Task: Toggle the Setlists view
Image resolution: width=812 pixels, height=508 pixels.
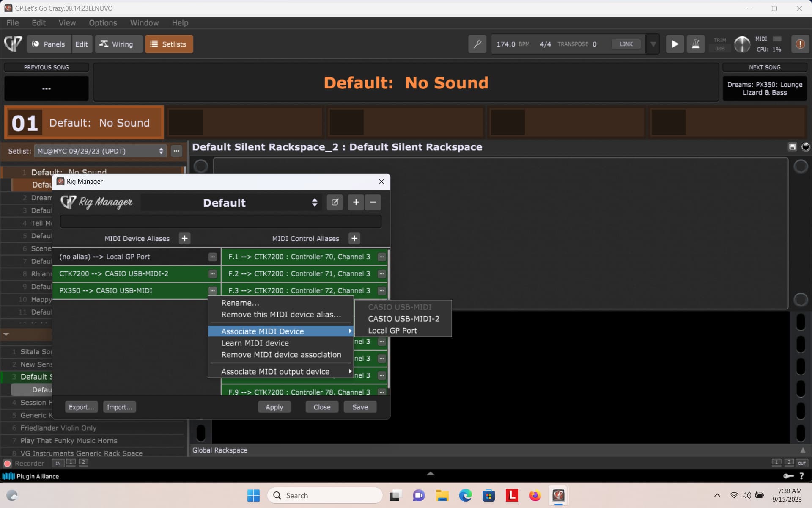Action: (169, 44)
